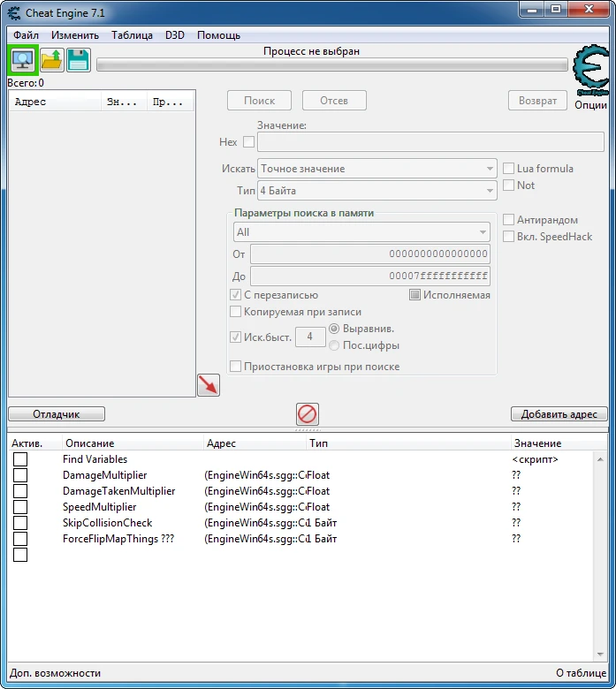The height and width of the screenshot is (689, 616).
Task: Select the SpeedMultiplier description text
Action: tap(99, 507)
